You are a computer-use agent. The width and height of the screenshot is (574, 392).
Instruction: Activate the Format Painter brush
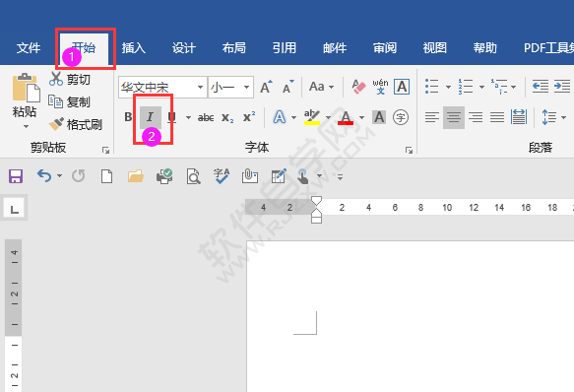tap(56, 124)
